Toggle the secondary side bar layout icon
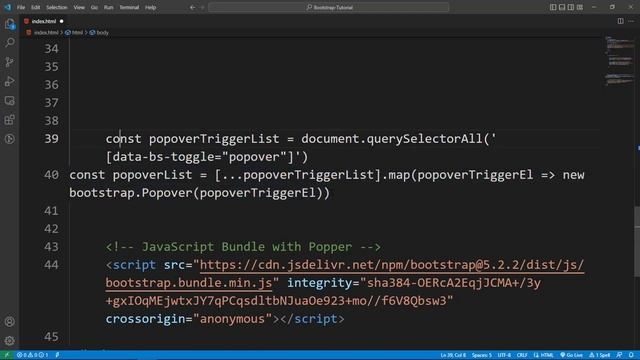This screenshot has width=640, height=360. [571, 7]
